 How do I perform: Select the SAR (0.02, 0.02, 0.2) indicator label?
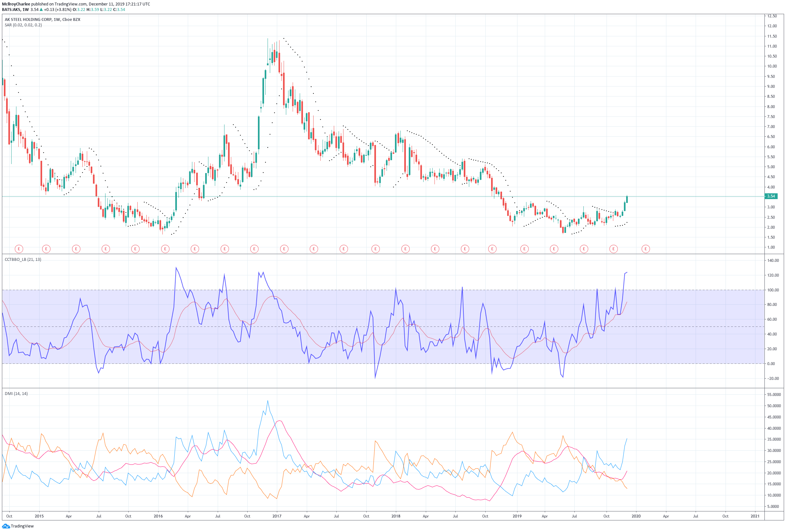23,25
